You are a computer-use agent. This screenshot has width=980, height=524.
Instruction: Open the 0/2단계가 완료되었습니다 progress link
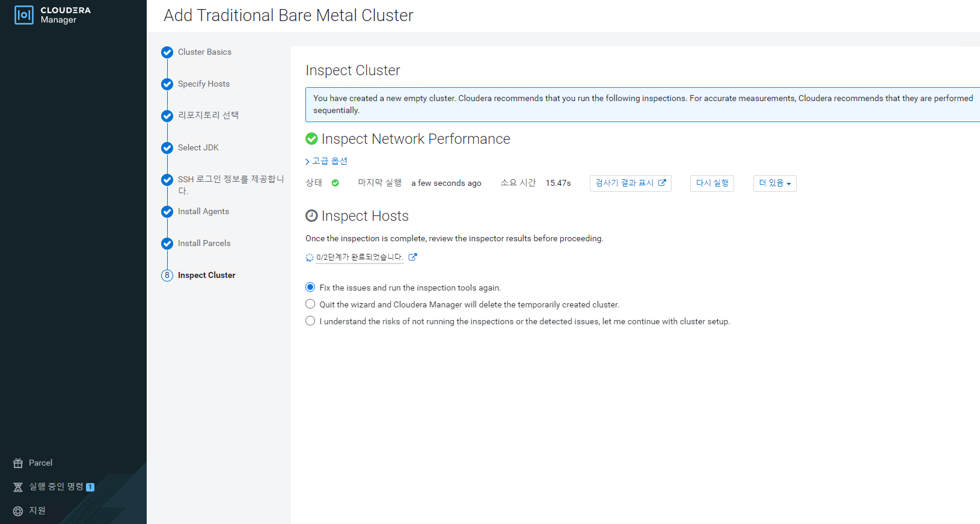point(360,257)
